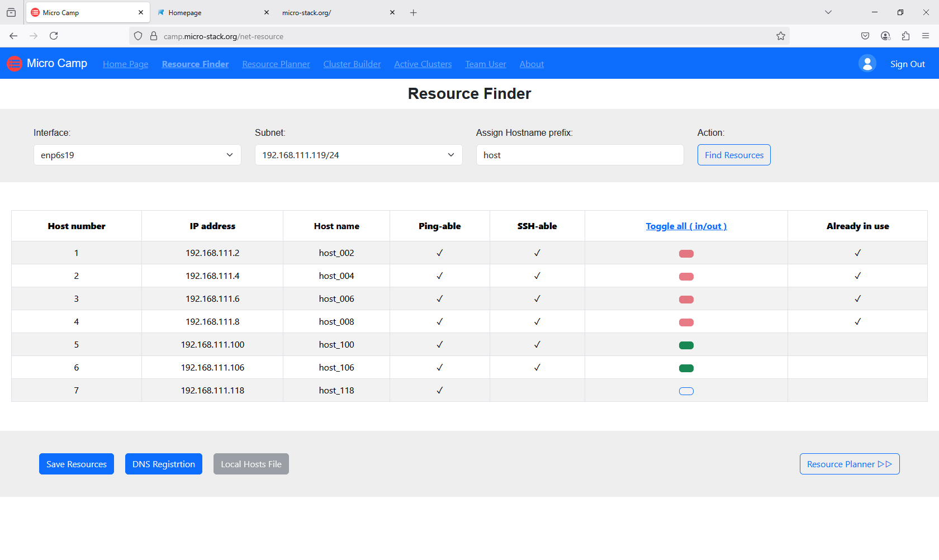Click the Save Resources button

click(77, 464)
